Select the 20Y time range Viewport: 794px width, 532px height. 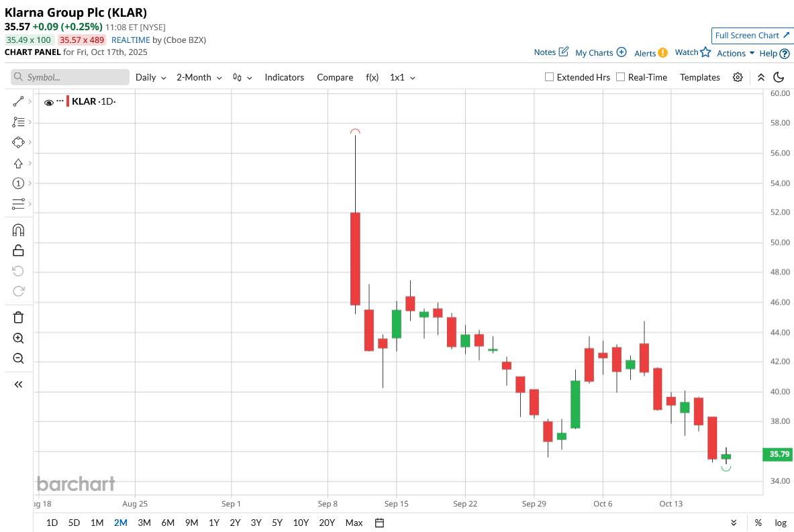327,523
